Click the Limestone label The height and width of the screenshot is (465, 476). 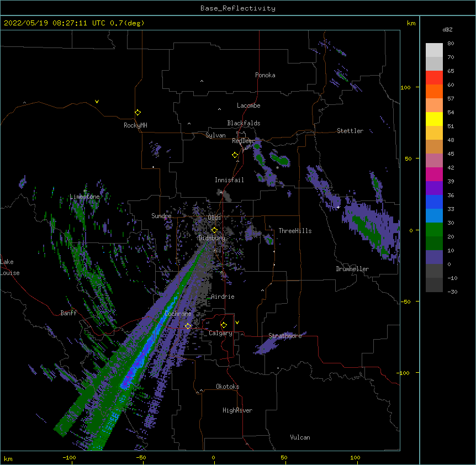(84, 197)
